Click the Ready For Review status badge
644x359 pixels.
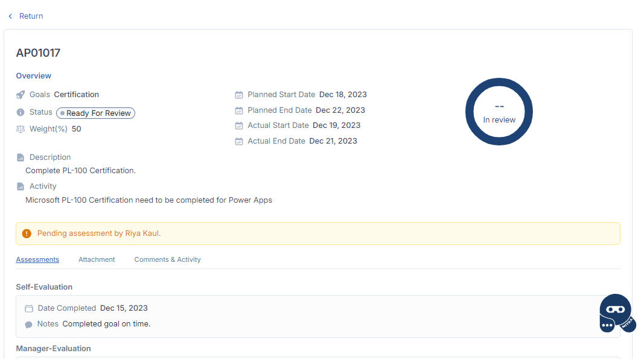pyautogui.click(x=95, y=113)
